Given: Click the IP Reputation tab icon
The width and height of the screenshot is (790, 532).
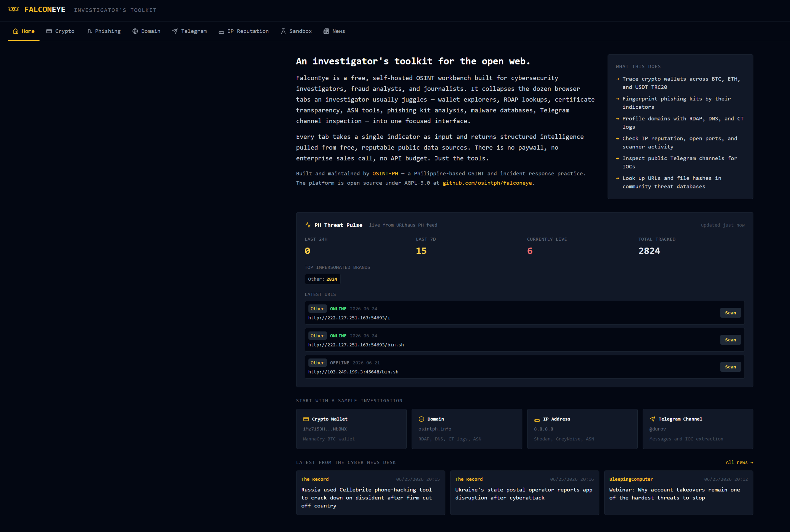Looking at the screenshot, I should [x=221, y=32].
